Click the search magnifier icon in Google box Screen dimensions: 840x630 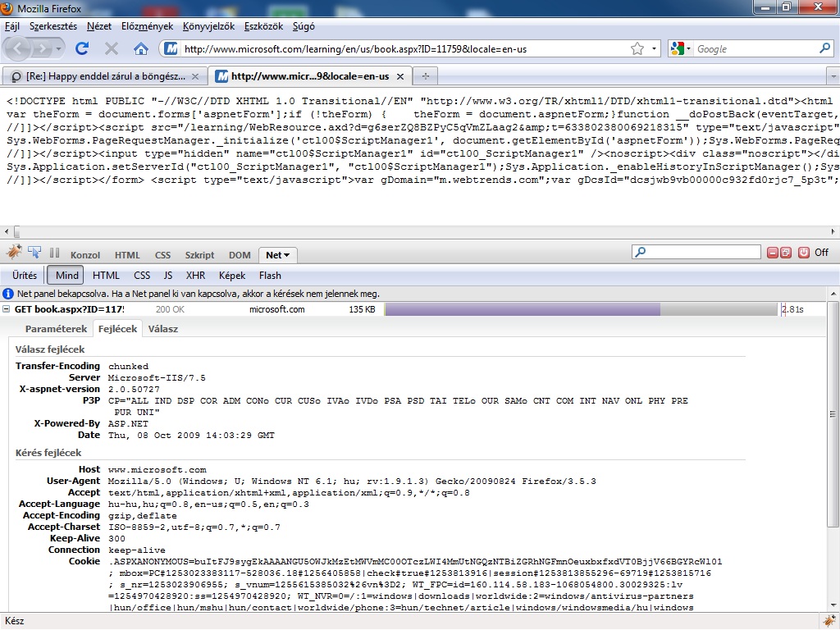pyautogui.click(x=824, y=48)
